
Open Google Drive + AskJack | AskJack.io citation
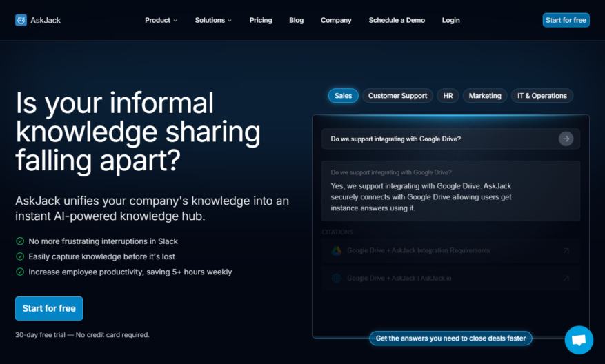(450, 278)
